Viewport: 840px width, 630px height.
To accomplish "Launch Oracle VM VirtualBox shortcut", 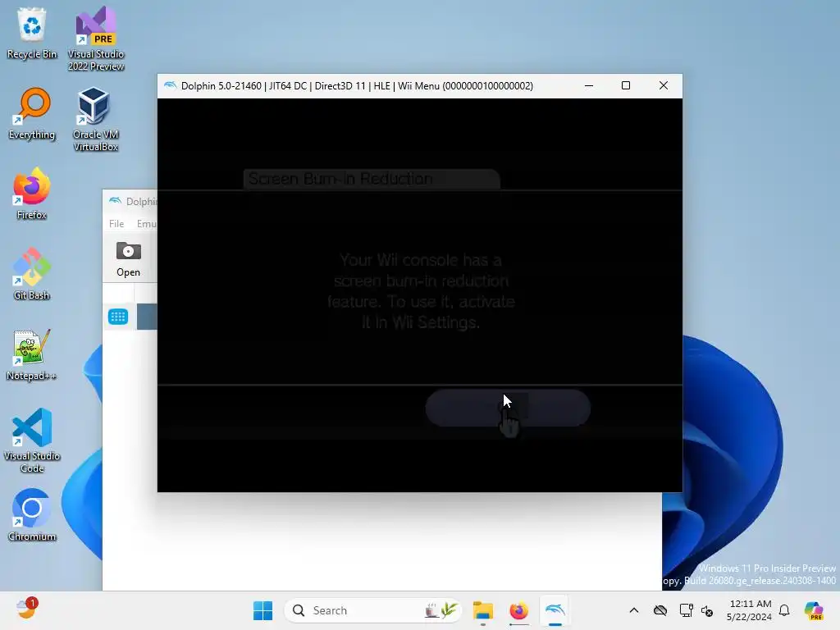I will coord(96,119).
